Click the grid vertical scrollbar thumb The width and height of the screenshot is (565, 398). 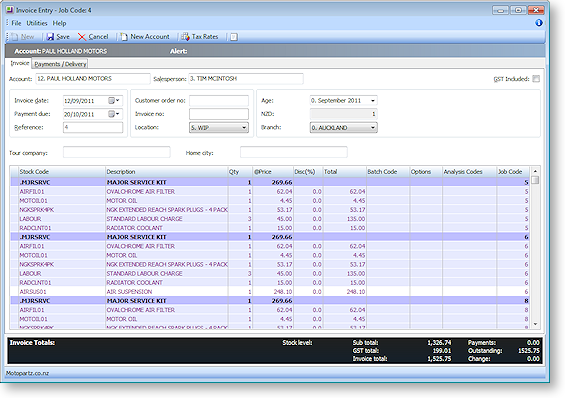535,180
